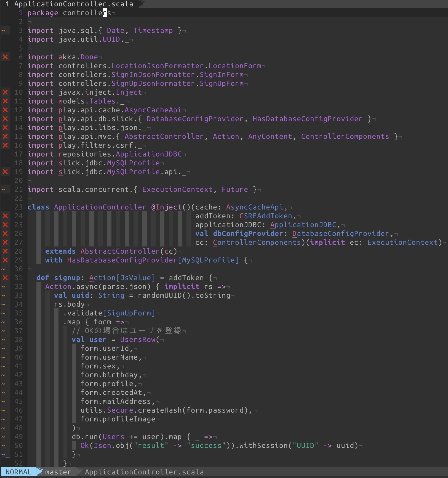Click the error sign beside line 14
The height and width of the screenshot is (478, 448).
coord(5,128)
